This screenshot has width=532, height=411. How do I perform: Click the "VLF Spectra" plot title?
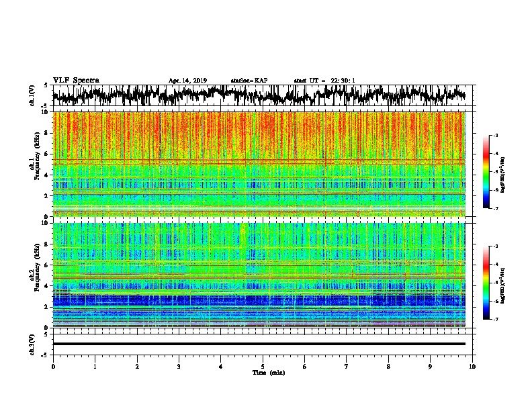(76, 81)
